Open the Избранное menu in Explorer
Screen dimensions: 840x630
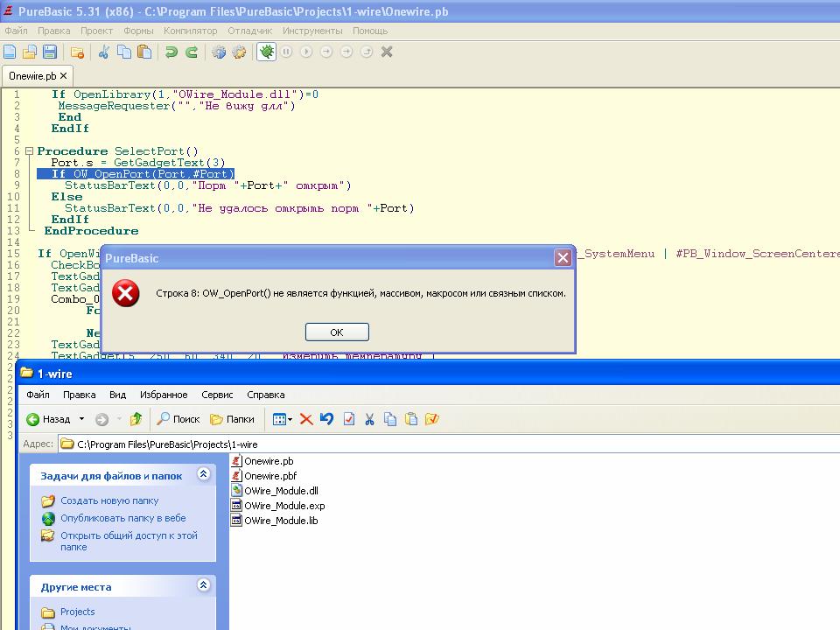coord(164,395)
